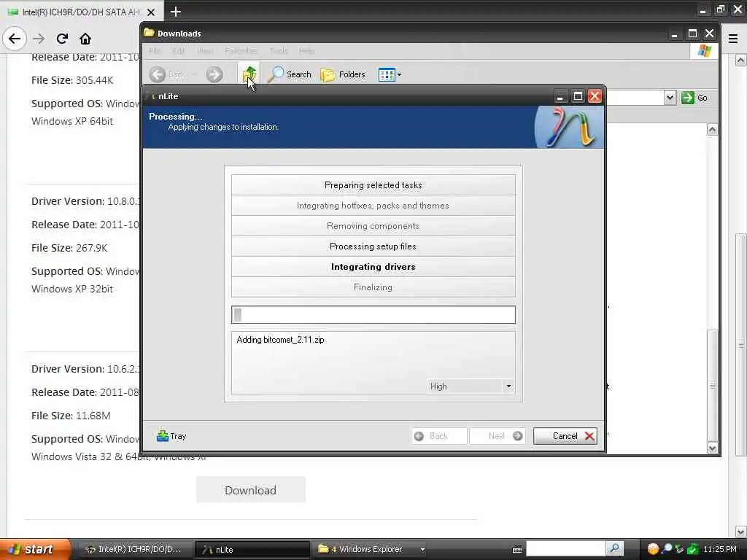Open the Windows Explorer taskbar group
This screenshot has width=747, height=560.
click(x=371, y=549)
